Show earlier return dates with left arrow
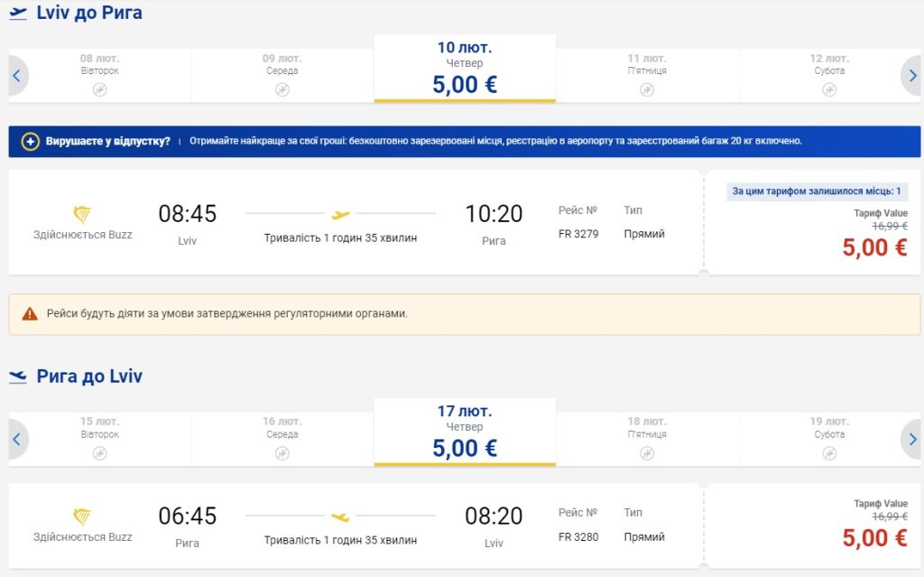The height and width of the screenshot is (577, 924). [x=17, y=440]
